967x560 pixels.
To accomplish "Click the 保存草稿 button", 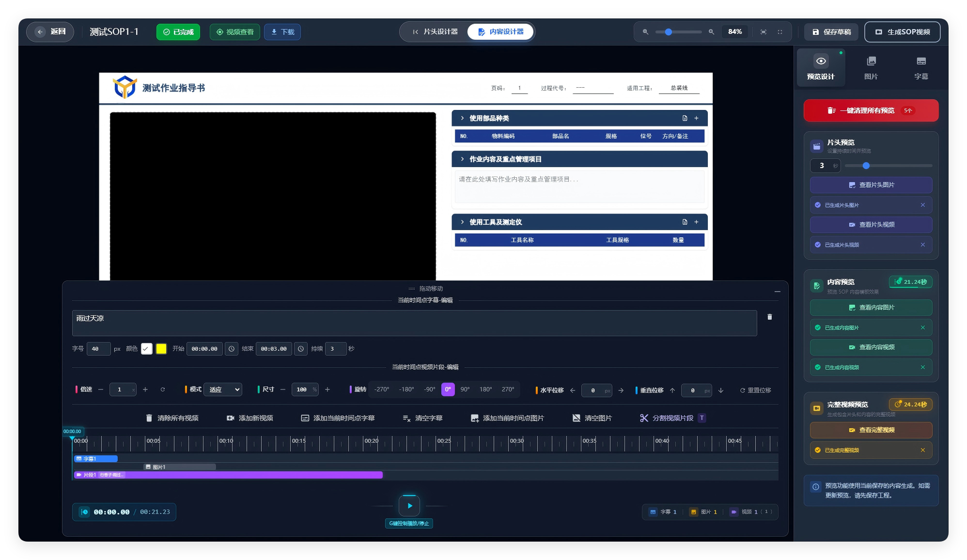I will [x=831, y=32].
